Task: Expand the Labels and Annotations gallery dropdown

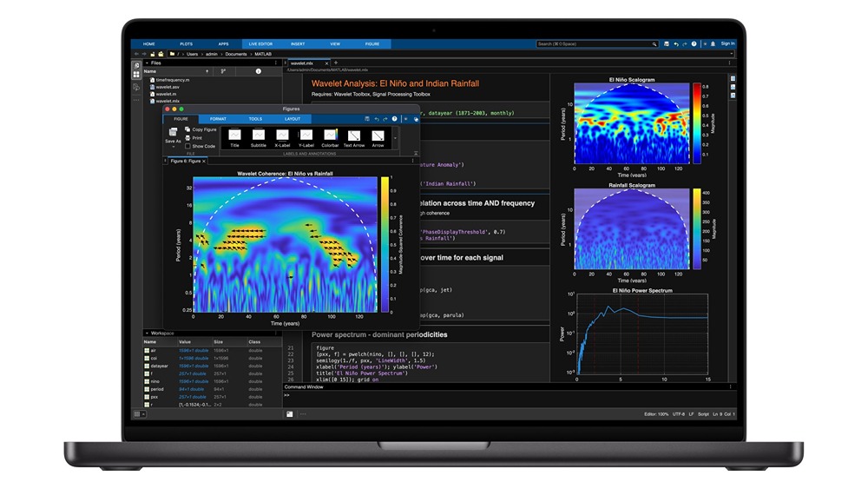Action: (395, 138)
